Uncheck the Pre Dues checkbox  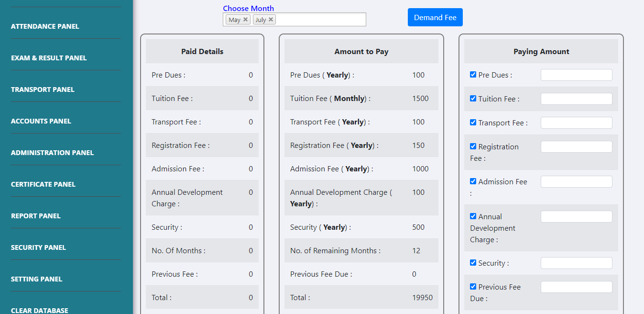473,75
